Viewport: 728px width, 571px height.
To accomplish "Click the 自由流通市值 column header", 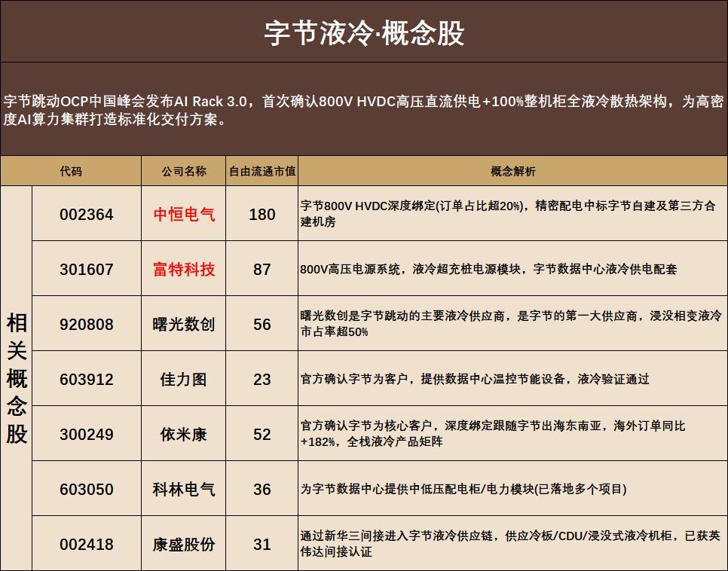I will tap(262, 171).
